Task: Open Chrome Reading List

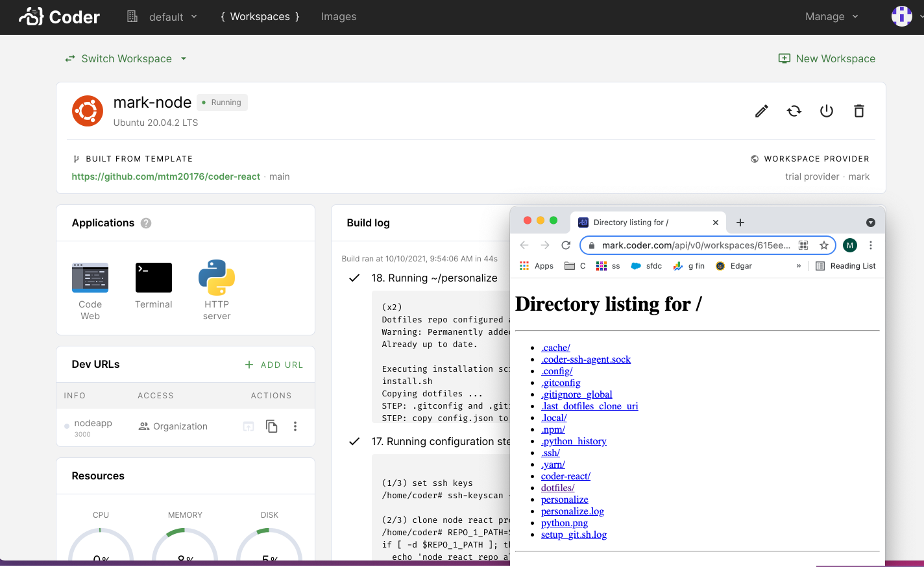Action: (845, 266)
